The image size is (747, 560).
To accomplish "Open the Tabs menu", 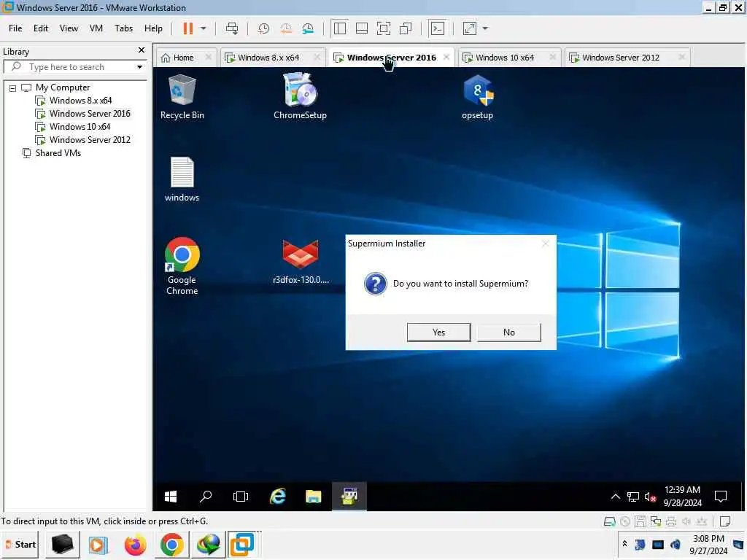I will 123,28.
